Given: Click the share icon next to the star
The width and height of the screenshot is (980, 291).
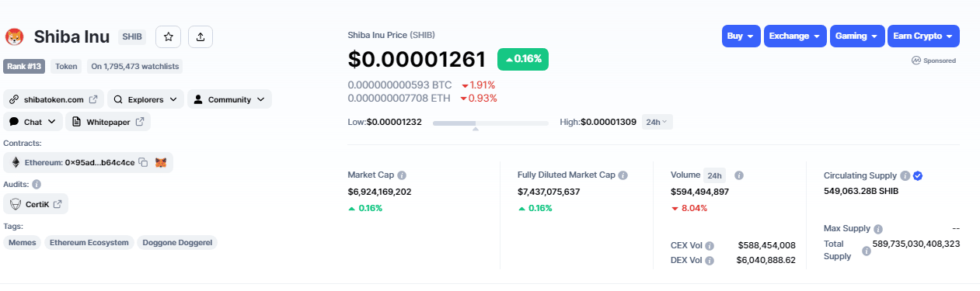Looking at the screenshot, I should 200,36.
